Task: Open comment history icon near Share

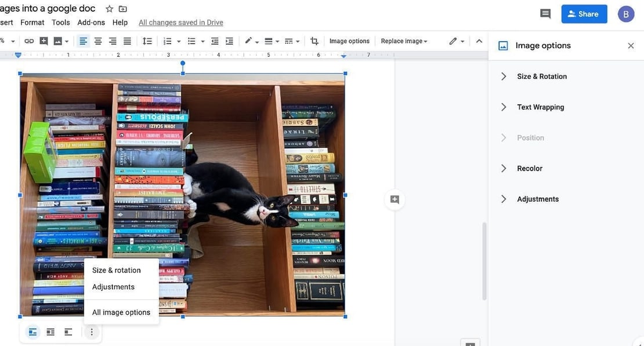Action: coord(544,12)
